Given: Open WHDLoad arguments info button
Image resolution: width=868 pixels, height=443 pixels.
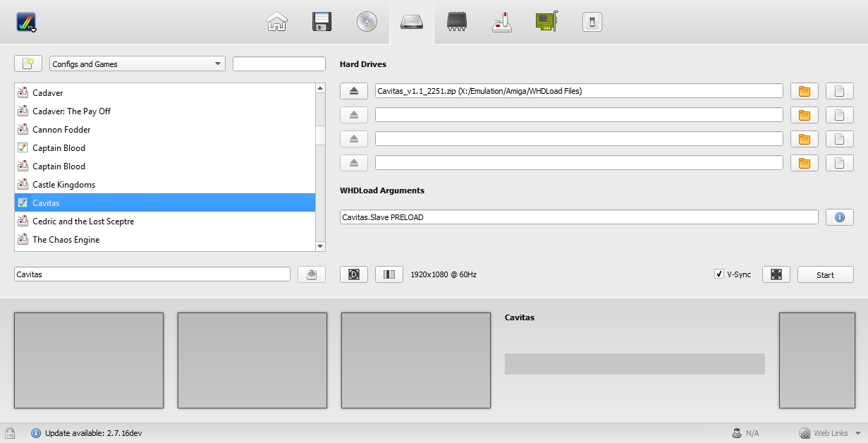Looking at the screenshot, I should [840, 217].
